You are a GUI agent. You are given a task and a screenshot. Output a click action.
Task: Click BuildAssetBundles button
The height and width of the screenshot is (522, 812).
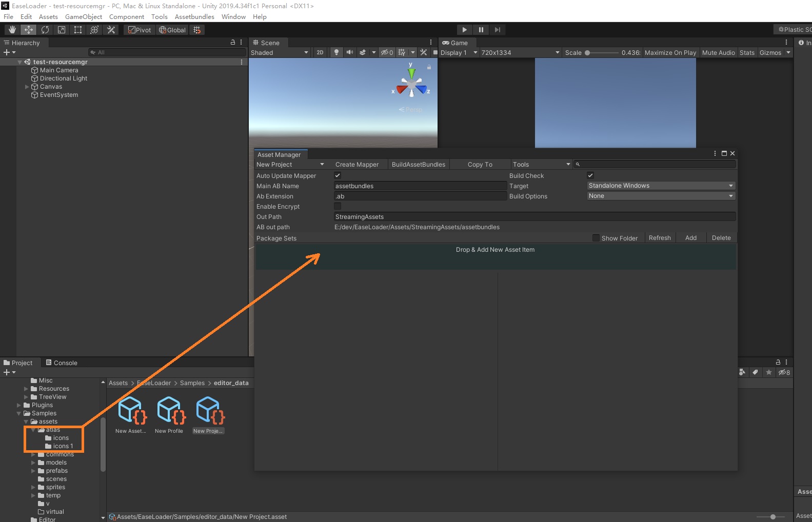click(x=419, y=165)
